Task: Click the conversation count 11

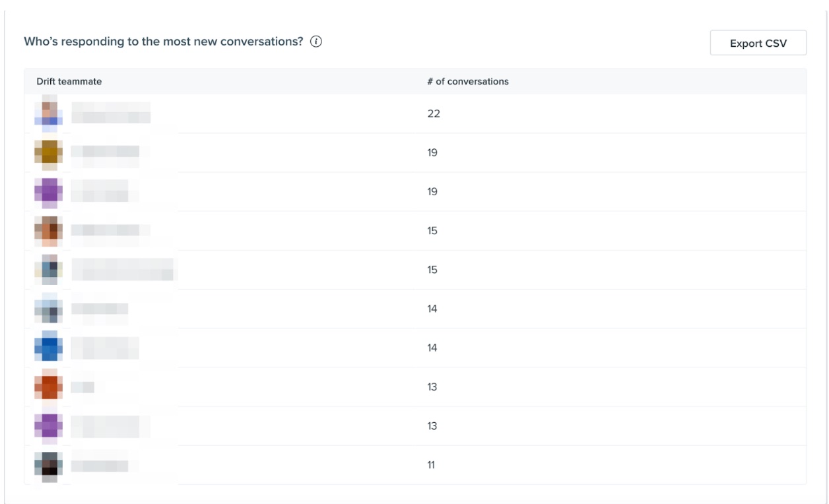Action: pyautogui.click(x=431, y=465)
